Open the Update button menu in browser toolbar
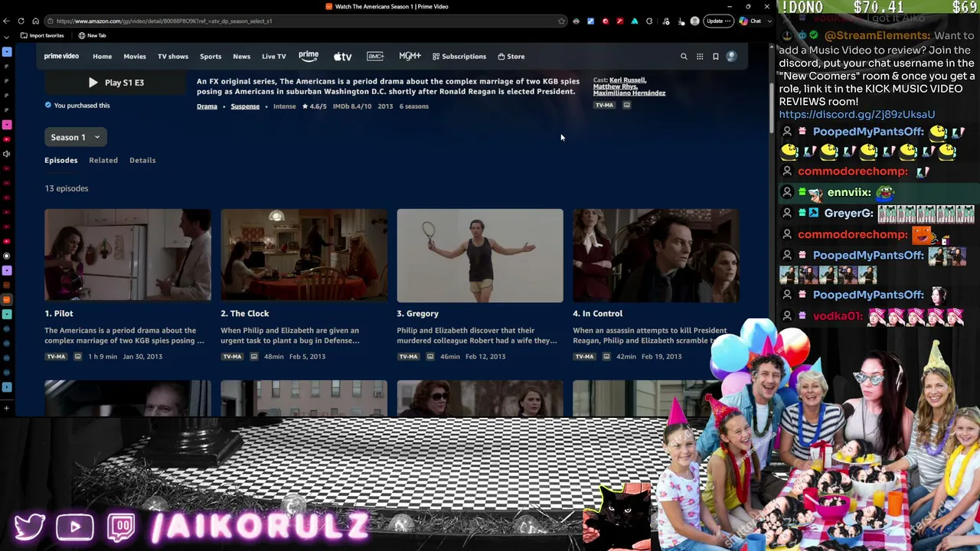The image size is (980, 551). click(719, 21)
